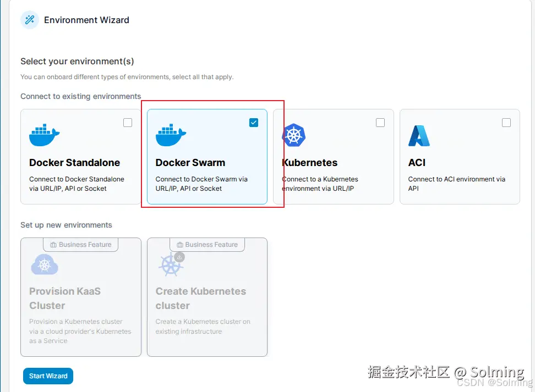Click the 'Environment Wizard' heading

[x=86, y=20]
